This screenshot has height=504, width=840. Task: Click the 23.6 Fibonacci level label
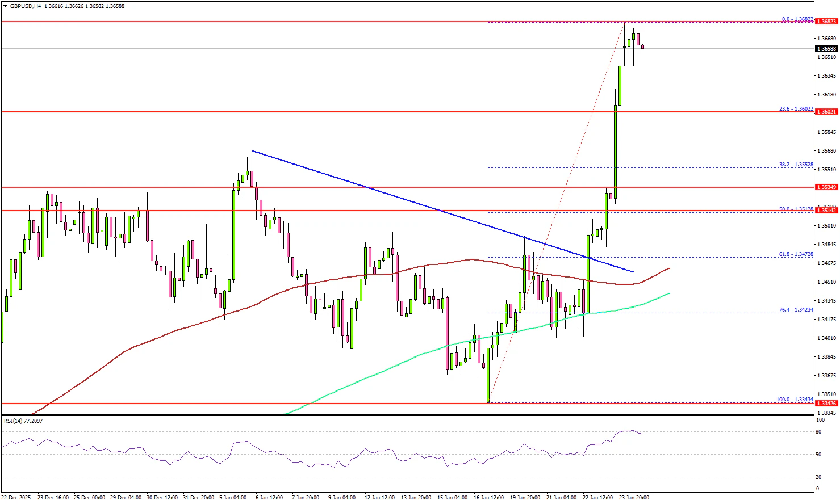pos(796,109)
